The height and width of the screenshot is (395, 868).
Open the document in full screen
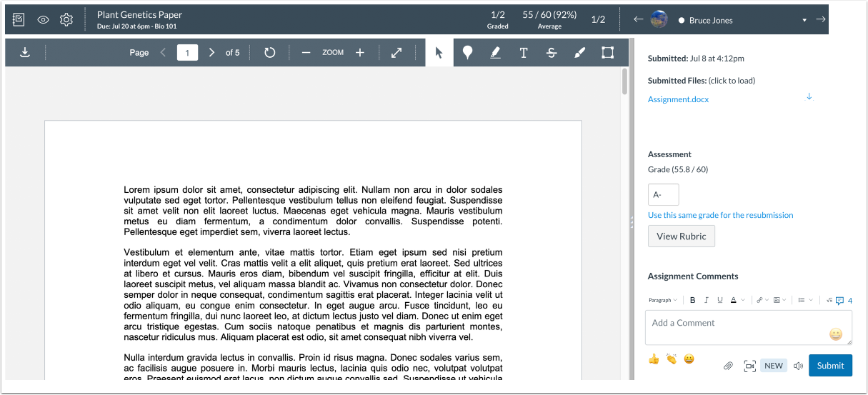396,53
